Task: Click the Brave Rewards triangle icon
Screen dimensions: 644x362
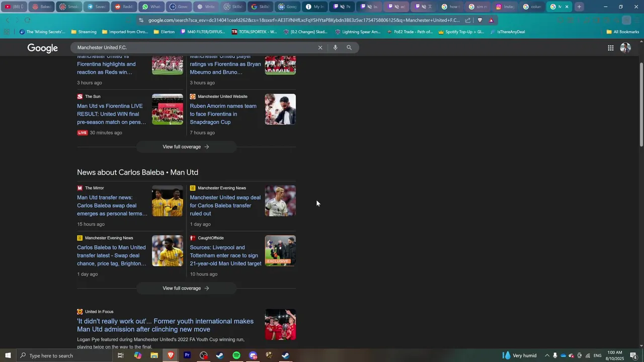Action: pos(492,20)
